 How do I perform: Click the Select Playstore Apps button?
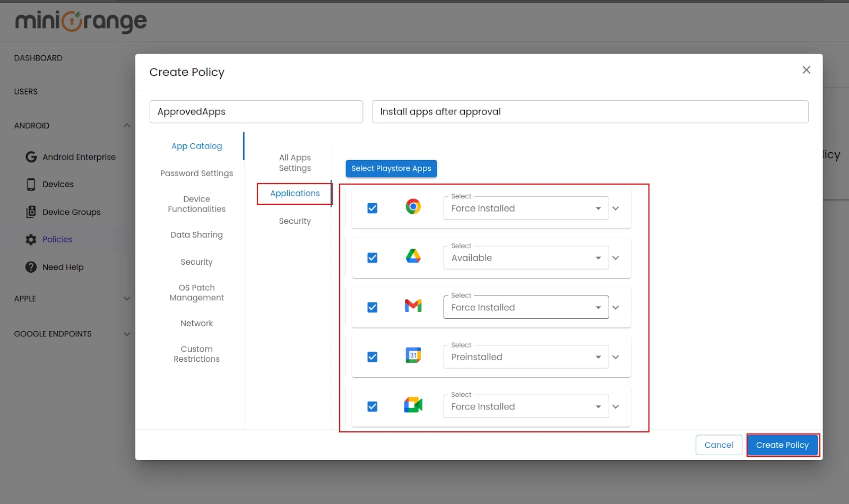pos(391,168)
